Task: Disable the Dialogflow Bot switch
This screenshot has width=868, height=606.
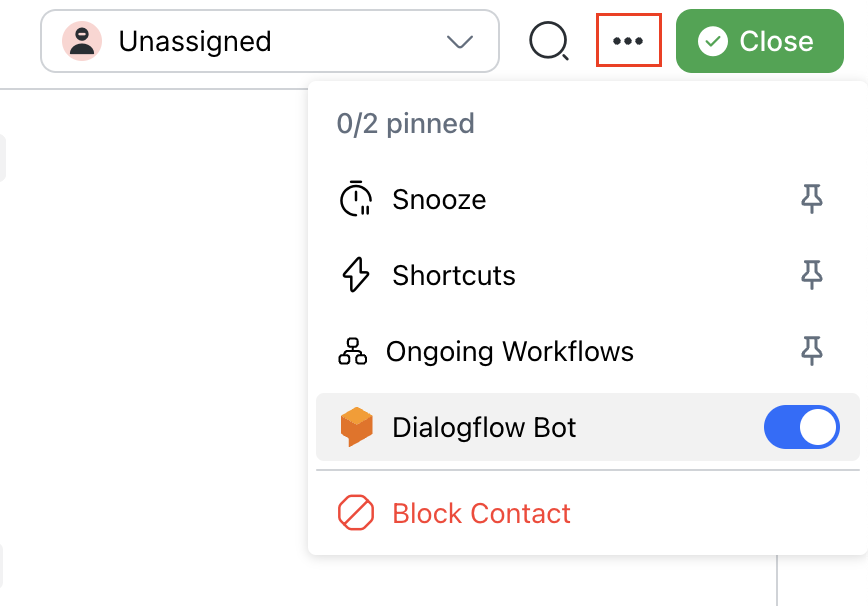Action: pyautogui.click(x=801, y=427)
